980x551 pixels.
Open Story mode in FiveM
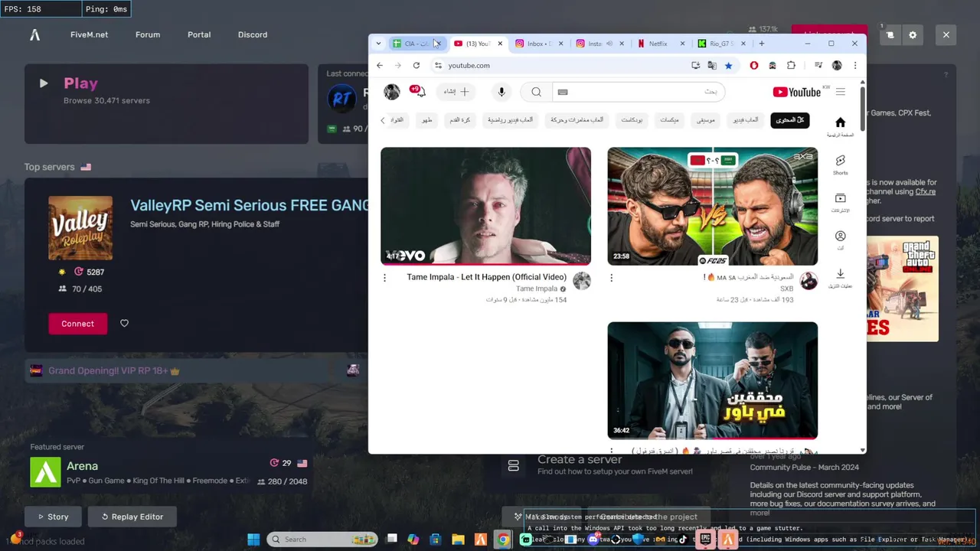pyautogui.click(x=51, y=517)
